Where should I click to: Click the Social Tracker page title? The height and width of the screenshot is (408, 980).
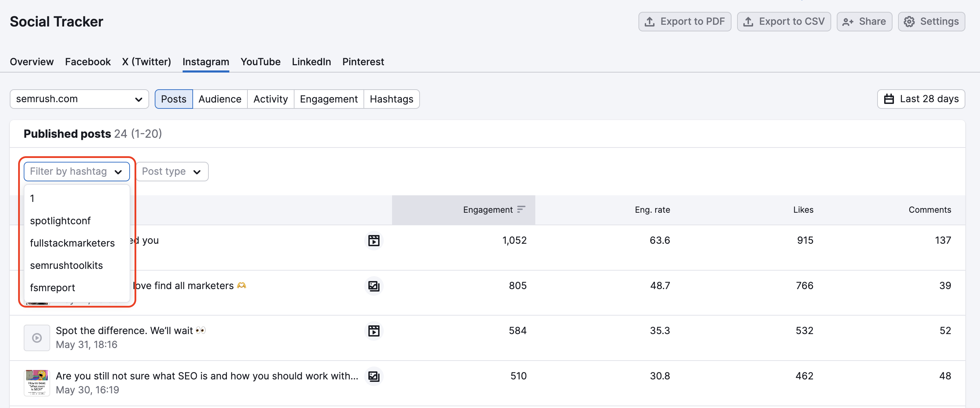[56, 22]
